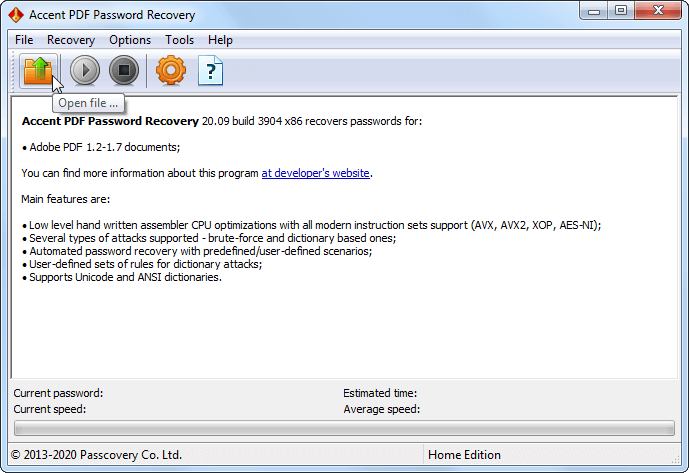Stop recovery with the stop button

[x=124, y=70]
